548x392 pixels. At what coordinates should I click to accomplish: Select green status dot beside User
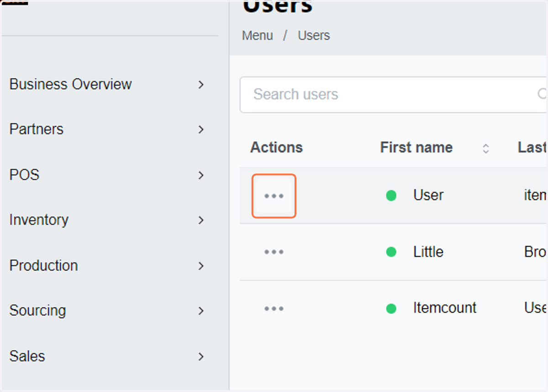pos(391,196)
